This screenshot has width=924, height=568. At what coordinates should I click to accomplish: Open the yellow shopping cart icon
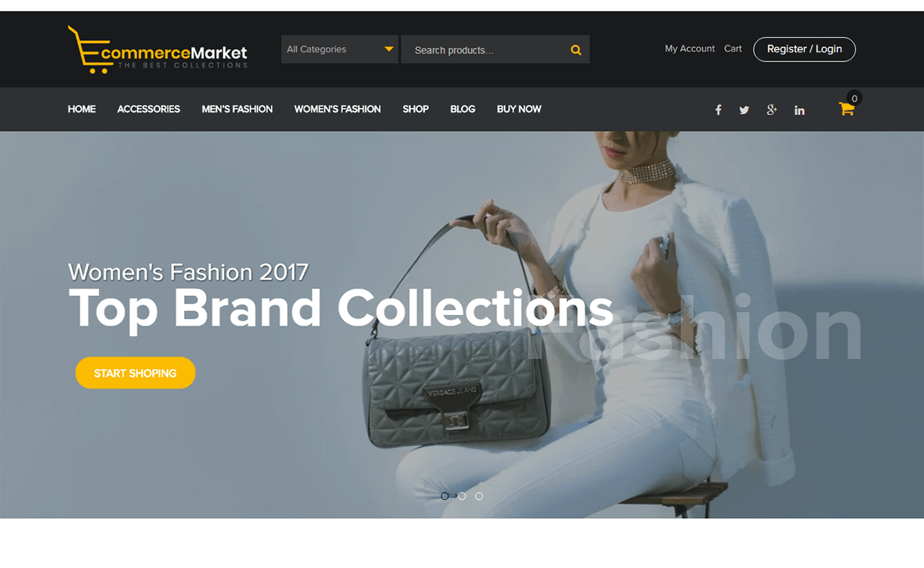pos(847,108)
